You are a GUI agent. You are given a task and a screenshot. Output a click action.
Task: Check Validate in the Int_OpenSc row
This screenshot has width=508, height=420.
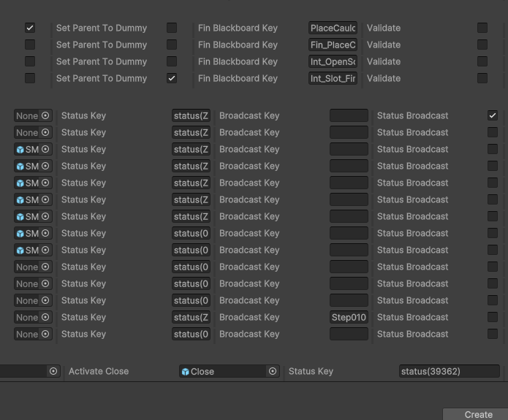482,61
